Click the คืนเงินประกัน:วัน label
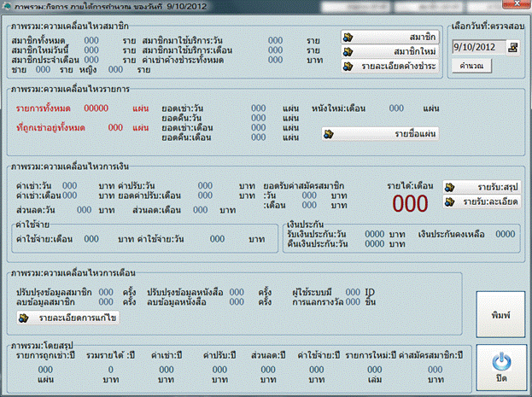Image resolution: width=532 pixels, height=397 pixels. coord(317,244)
